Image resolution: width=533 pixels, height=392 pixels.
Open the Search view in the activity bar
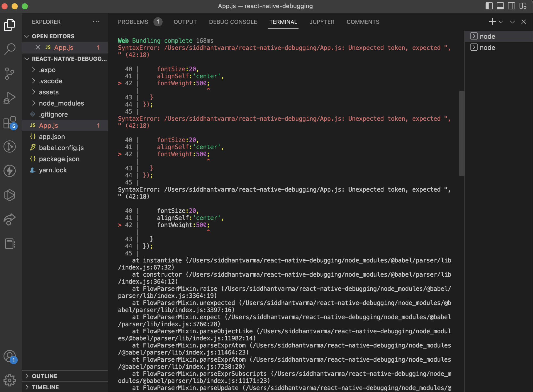click(x=10, y=49)
